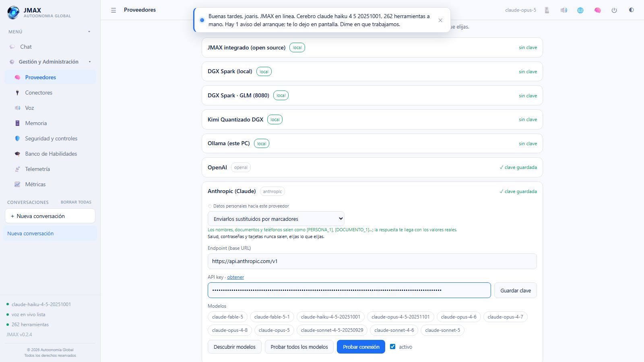The image size is (644, 362).
Task: Select the claude-opus-4-8 model chip
Action: pos(230,330)
